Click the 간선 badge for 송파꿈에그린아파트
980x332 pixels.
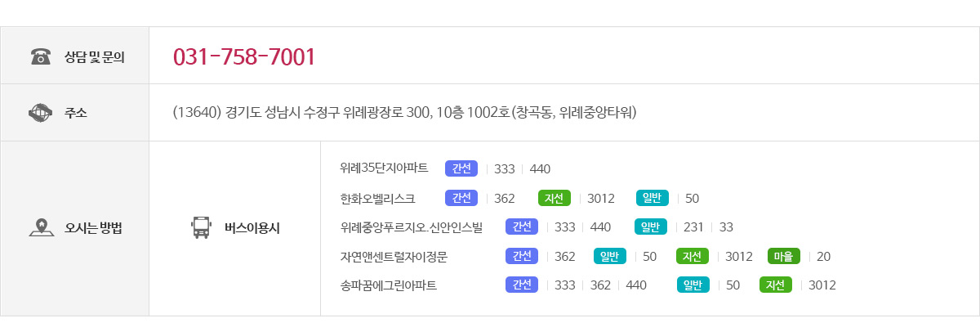[x=522, y=285]
